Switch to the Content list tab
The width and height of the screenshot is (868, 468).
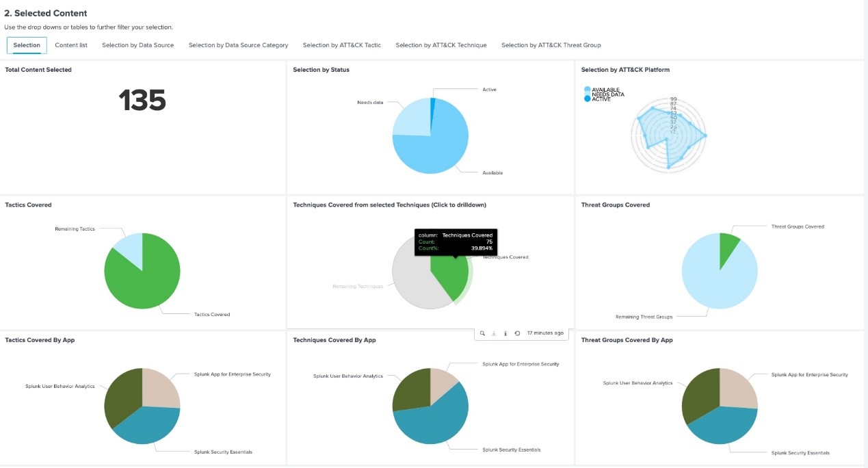point(71,45)
